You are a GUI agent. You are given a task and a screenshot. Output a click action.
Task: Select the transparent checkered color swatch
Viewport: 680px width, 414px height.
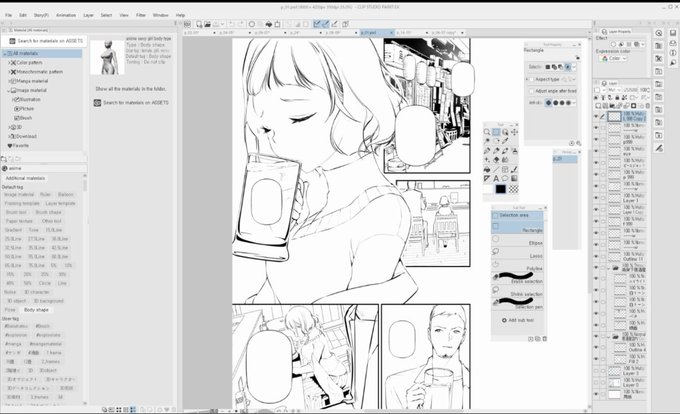point(513,189)
